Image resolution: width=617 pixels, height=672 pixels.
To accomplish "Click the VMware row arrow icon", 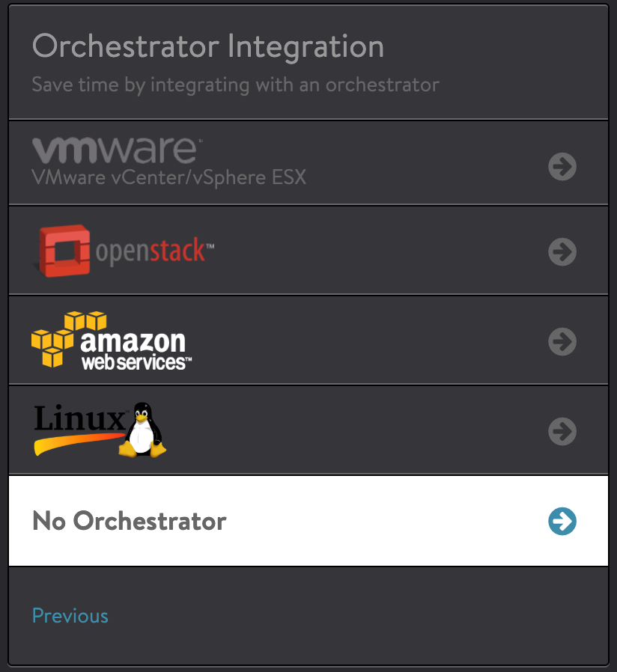I will [562, 166].
